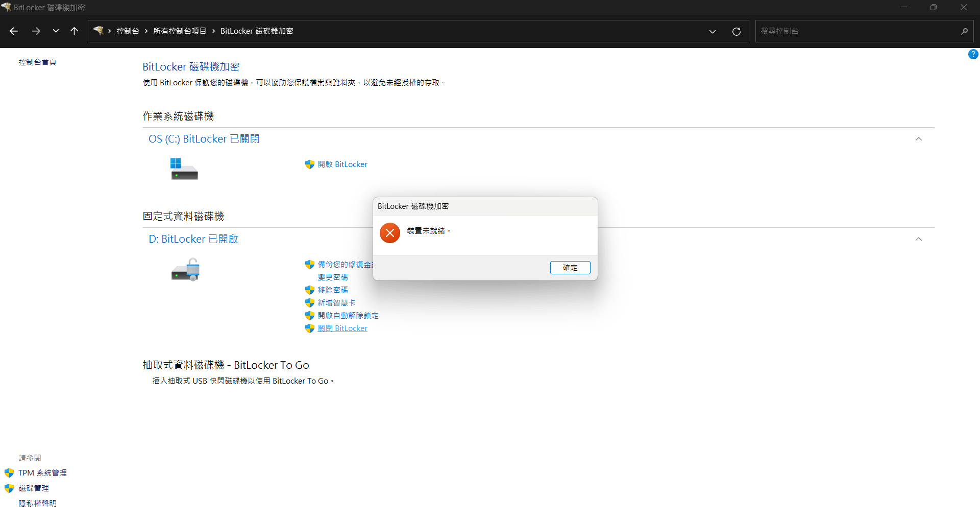Image resolution: width=980 pixels, height=520 pixels.
Task: Click the OS (C:) Windows drive icon
Action: pyautogui.click(x=184, y=169)
